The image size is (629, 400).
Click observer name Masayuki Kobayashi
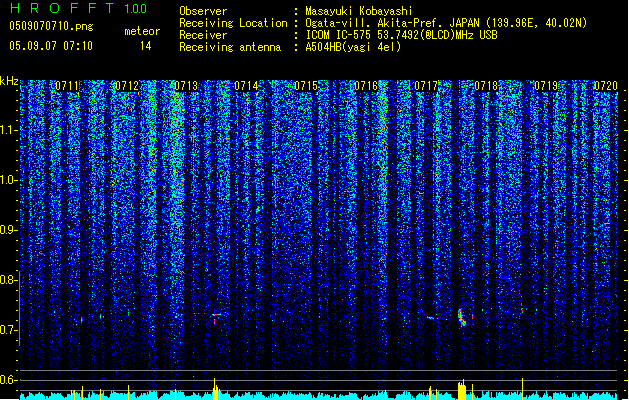point(359,11)
